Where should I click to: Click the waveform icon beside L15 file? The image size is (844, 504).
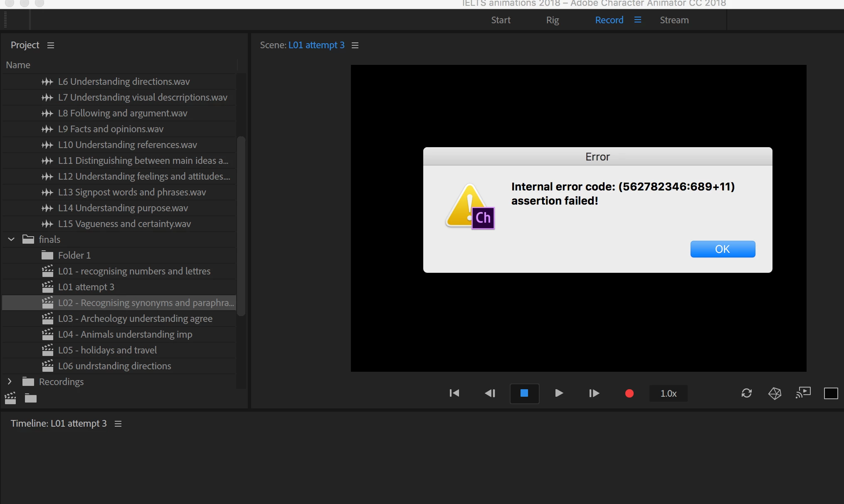pos(47,224)
